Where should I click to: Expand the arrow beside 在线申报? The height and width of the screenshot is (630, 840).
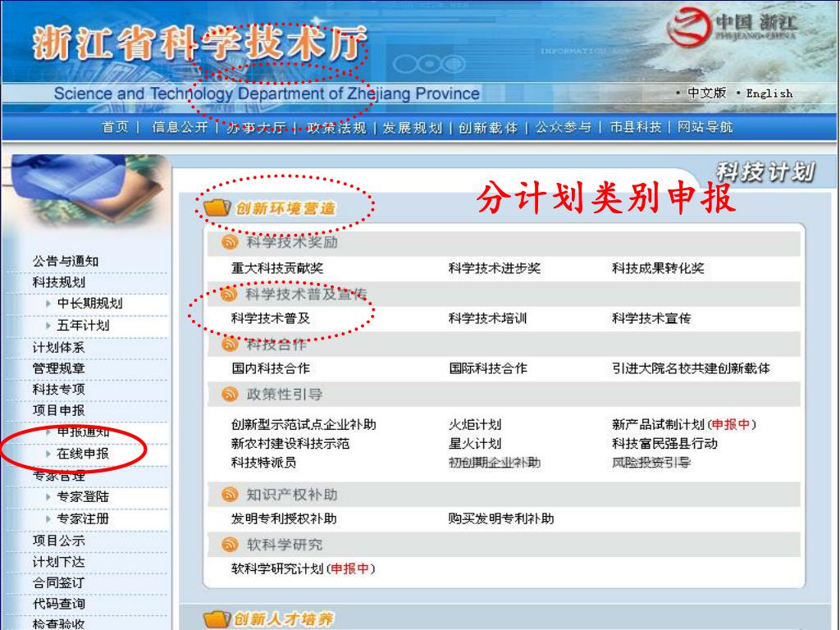tap(48, 454)
